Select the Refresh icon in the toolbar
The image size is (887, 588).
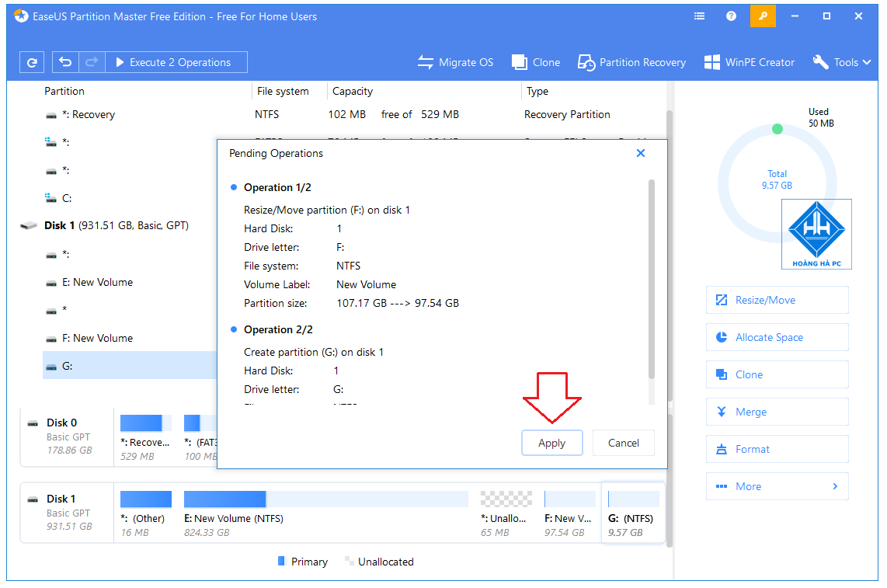tap(31, 61)
